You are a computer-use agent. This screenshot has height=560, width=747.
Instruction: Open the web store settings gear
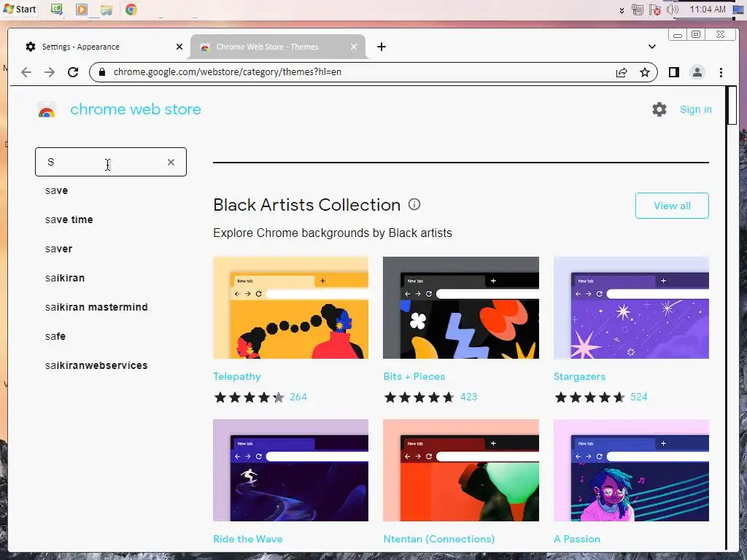point(659,109)
